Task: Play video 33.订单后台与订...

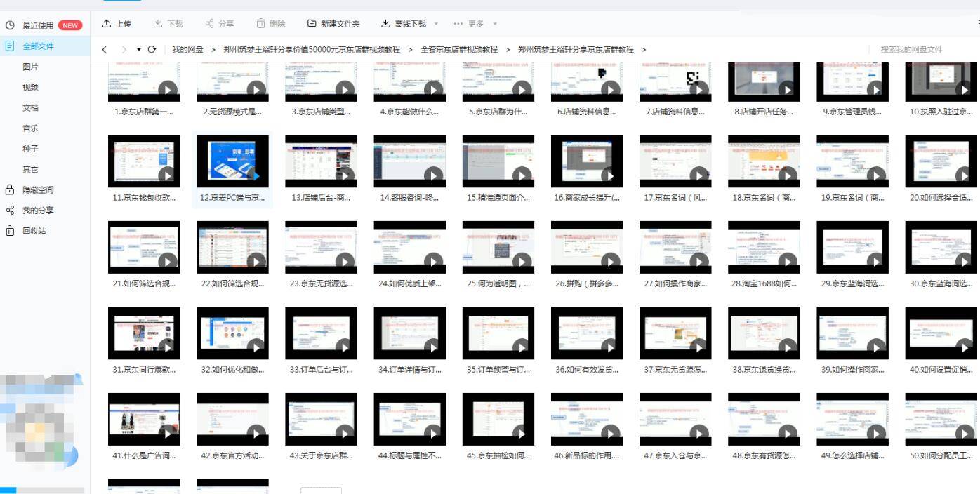Action: tap(345, 347)
